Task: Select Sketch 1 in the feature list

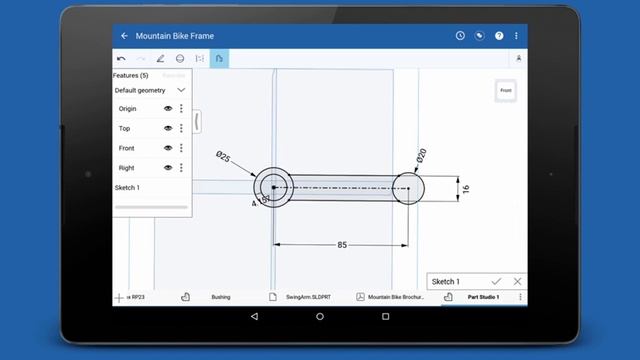Action: tap(127, 188)
